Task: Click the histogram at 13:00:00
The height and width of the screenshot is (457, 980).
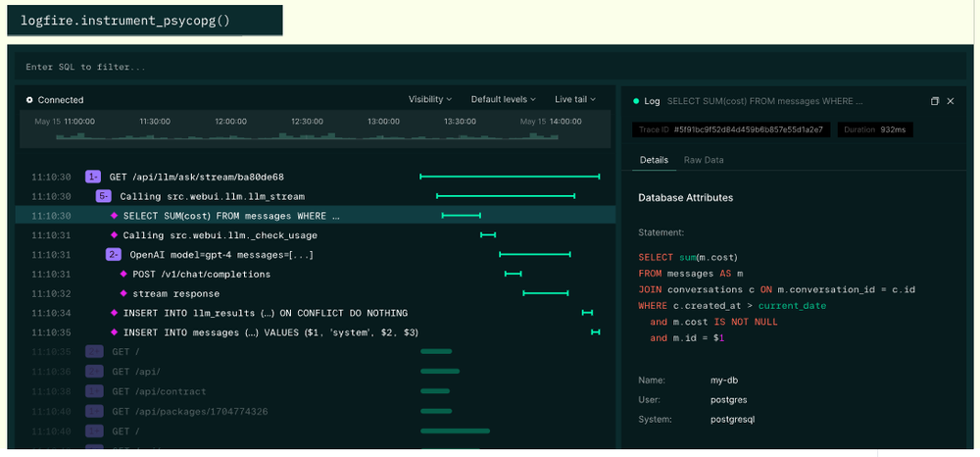Action: point(383,136)
